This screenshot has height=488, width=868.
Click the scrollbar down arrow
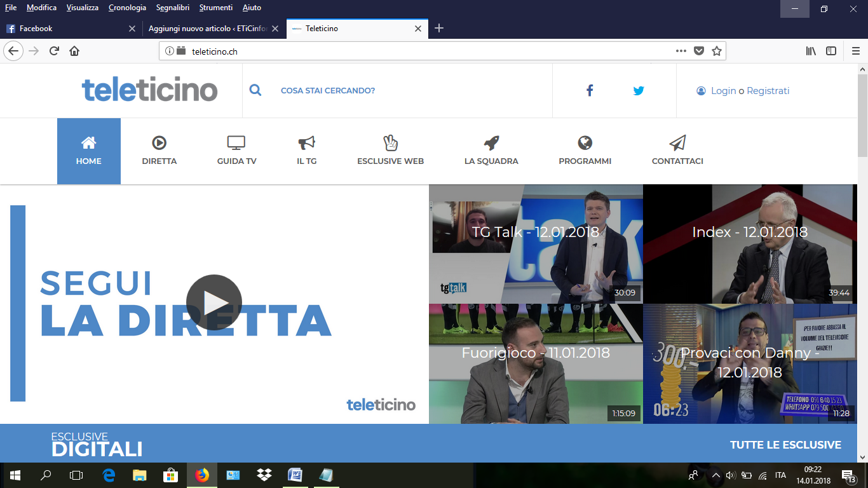pos(862,457)
